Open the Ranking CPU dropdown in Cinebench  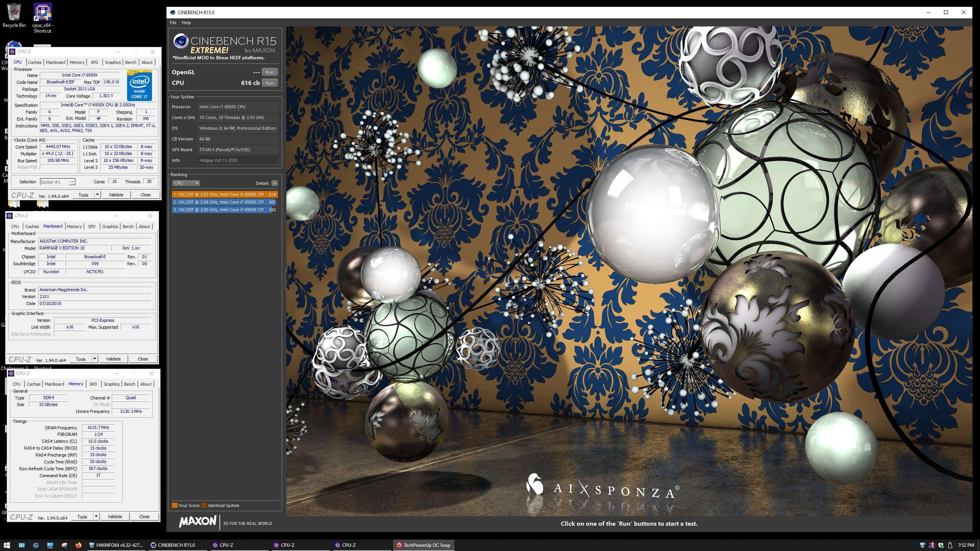point(186,183)
